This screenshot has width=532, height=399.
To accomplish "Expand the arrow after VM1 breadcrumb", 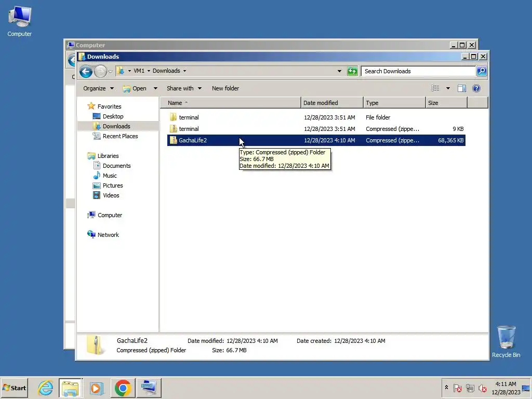I will click(149, 71).
